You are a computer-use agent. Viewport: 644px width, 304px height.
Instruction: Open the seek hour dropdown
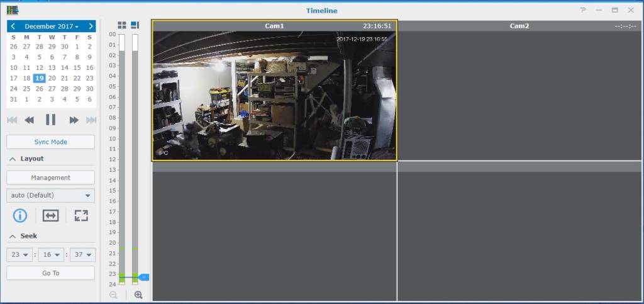19,255
